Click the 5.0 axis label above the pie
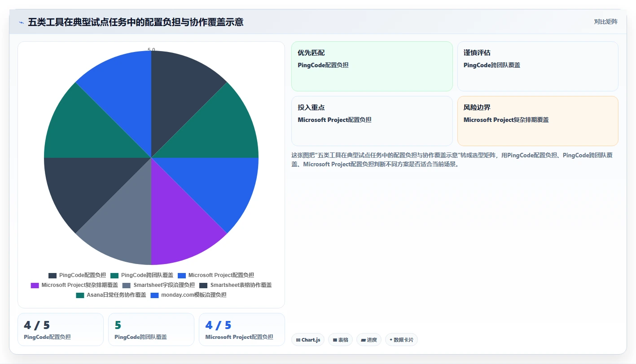 coord(151,50)
